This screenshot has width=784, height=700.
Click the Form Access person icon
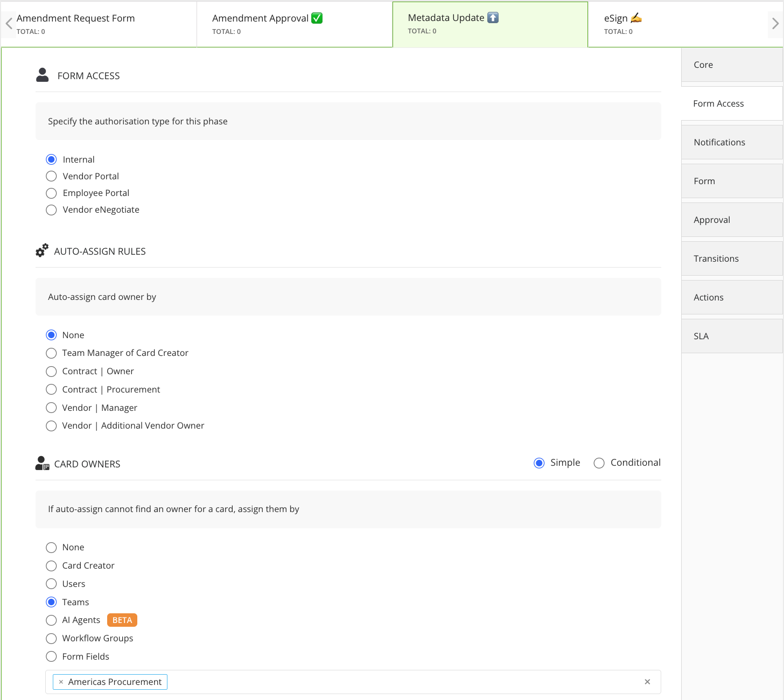point(43,75)
